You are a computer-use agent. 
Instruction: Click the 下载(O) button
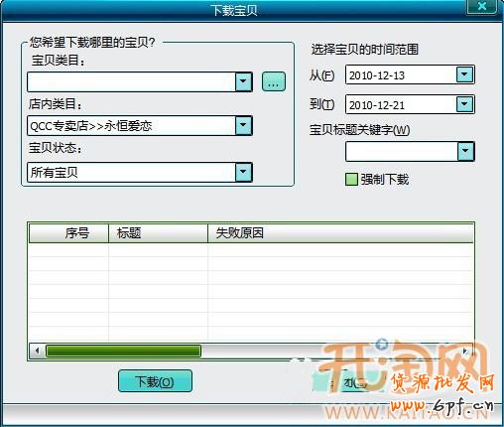click(155, 381)
